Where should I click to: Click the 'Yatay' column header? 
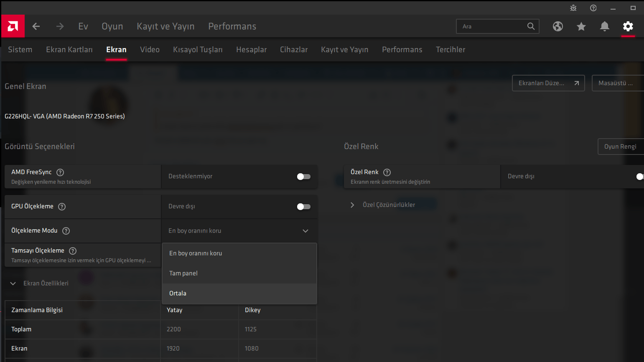click(175, 310)
